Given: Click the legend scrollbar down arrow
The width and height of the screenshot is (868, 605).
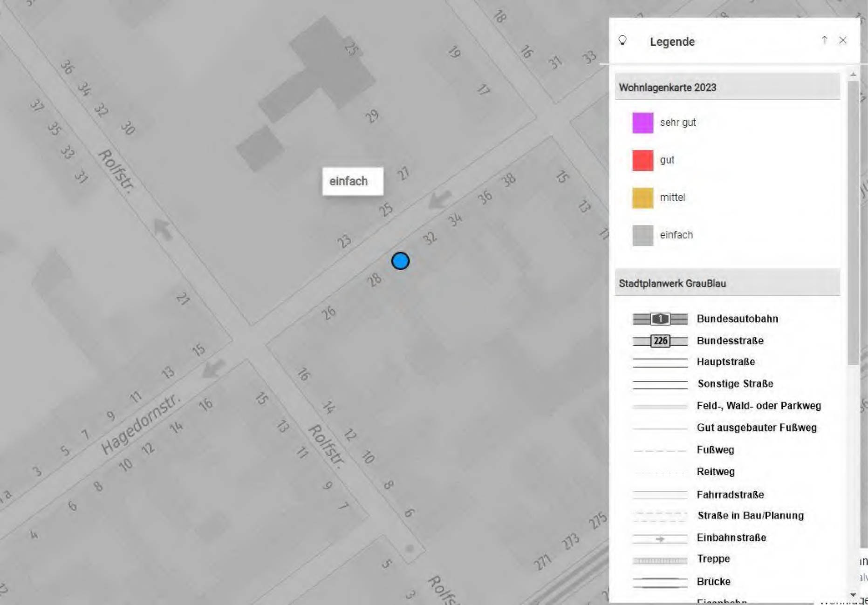Looking at the screenshot, I should click(x=853, y=595).
